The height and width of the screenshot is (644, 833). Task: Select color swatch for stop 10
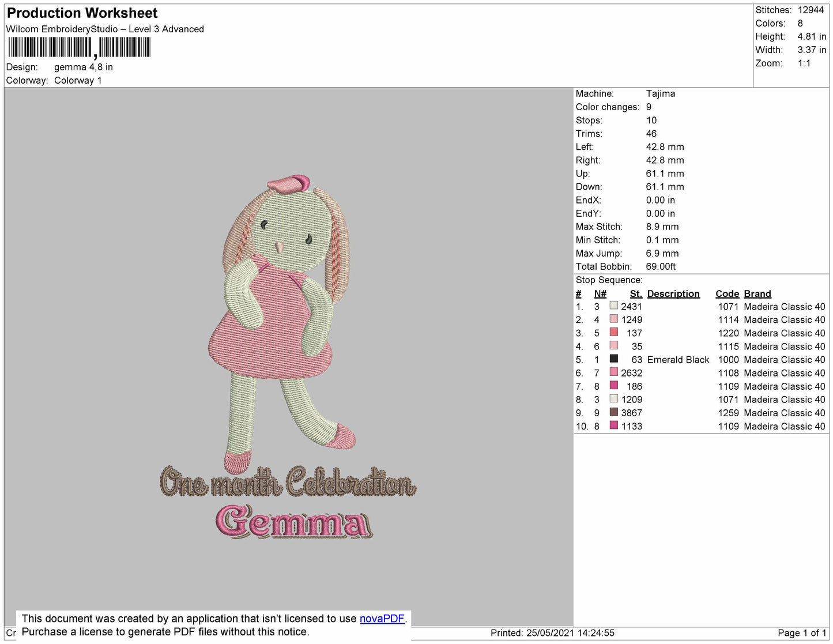[x=614, y=425]
